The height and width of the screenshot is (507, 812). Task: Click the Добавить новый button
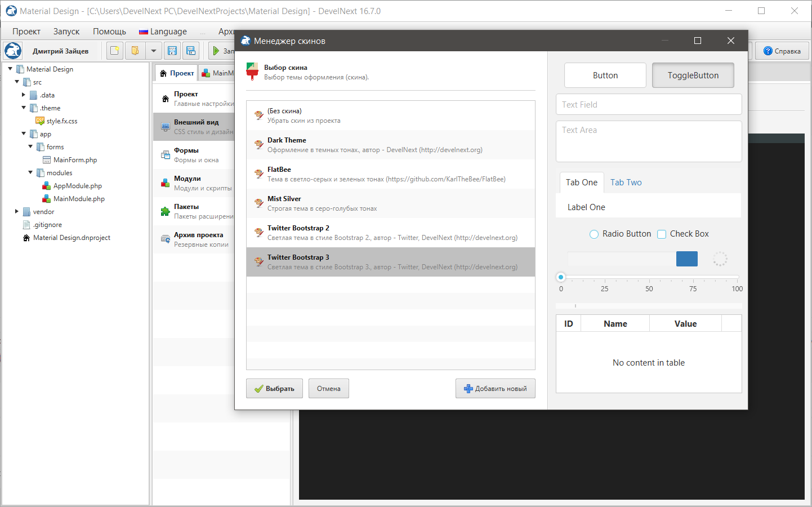click(x=495, y=389)
